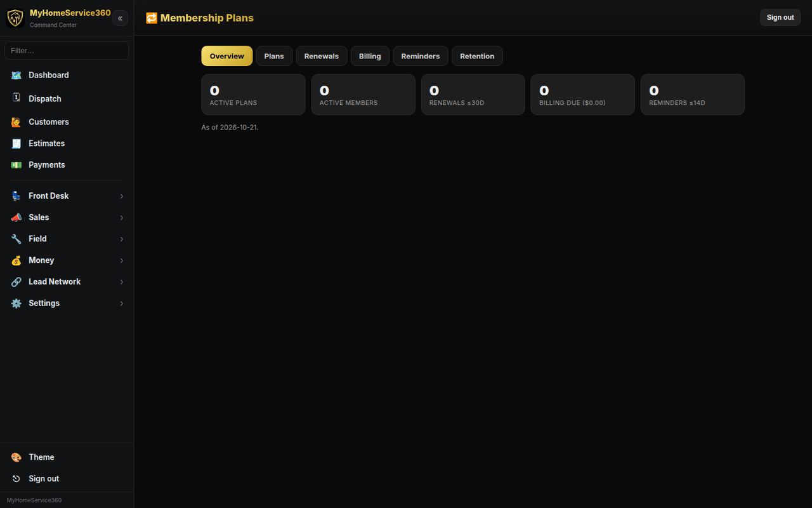Click the Dashboard map icon
812x508 pixels.
[x=16, y=75]
